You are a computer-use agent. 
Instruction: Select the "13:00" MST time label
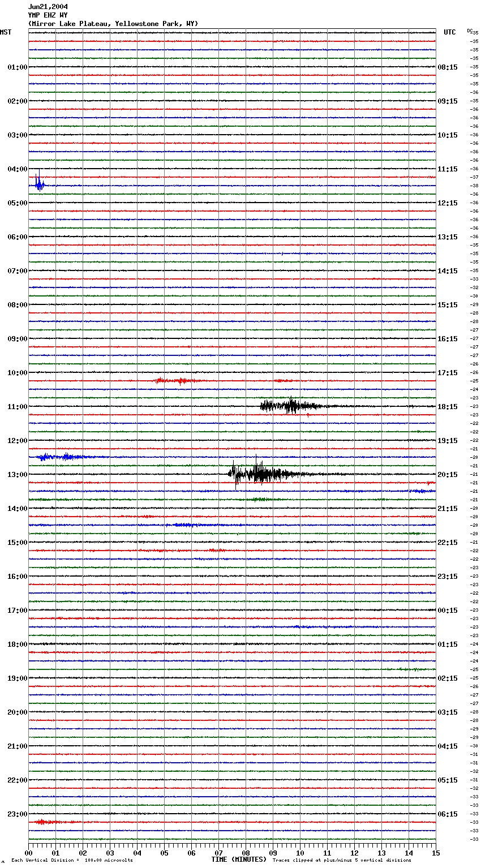[18, 475]
